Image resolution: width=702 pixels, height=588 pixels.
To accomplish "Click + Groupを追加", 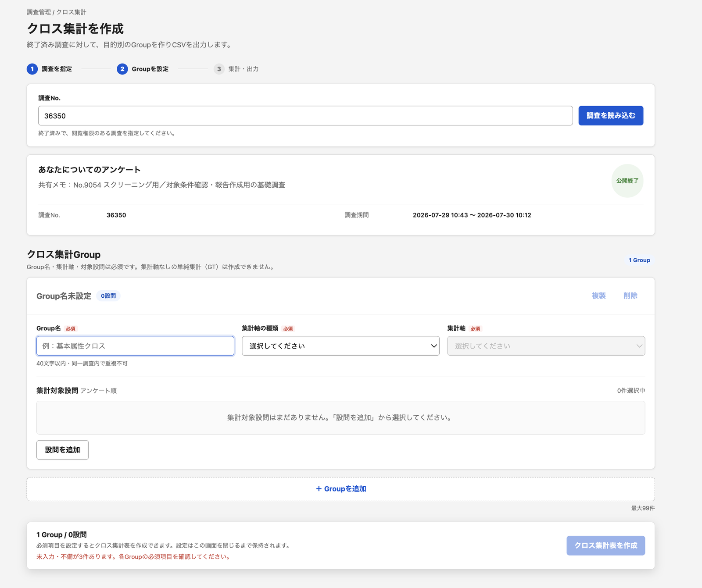I will [341, 489].
